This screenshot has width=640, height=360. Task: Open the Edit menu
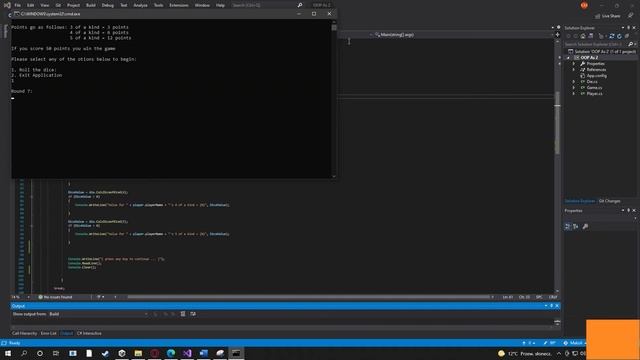click(x=31, y=5)
